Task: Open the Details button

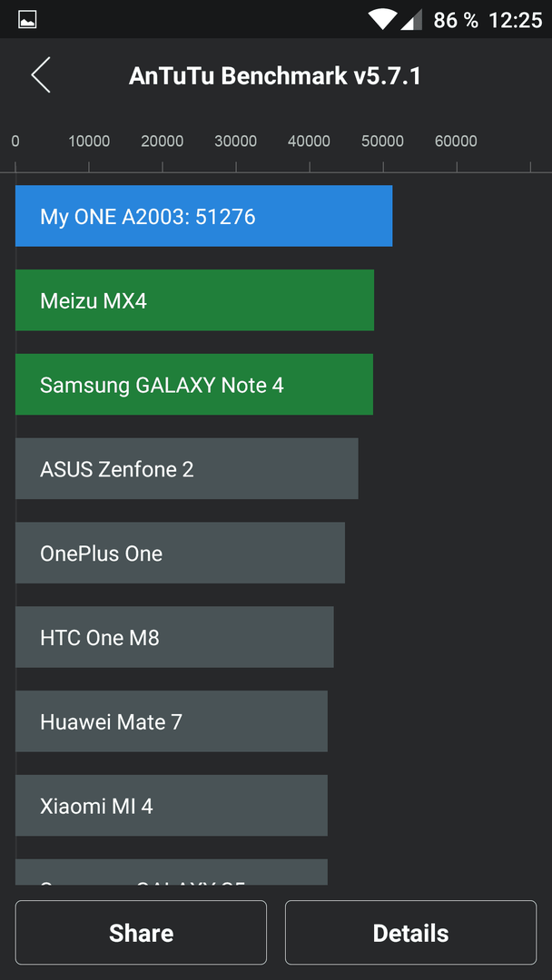Action: coord(410,933)
